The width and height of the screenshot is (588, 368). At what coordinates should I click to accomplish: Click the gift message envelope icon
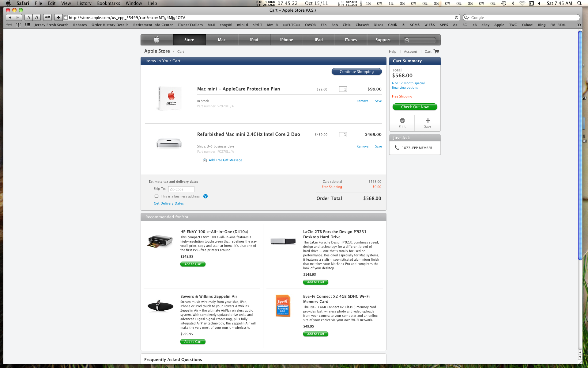(205, 160)
